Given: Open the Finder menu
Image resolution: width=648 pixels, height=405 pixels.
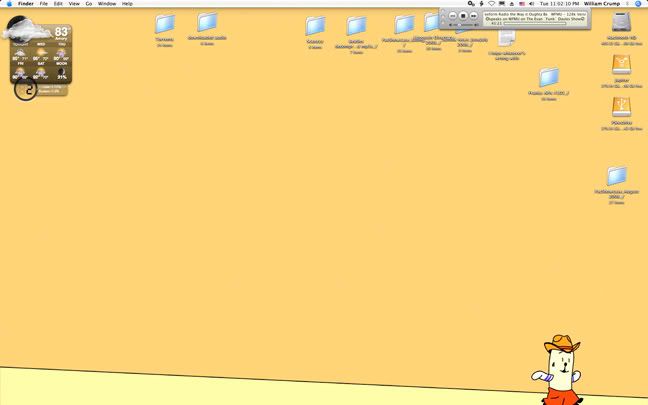Looking at the screenshot, I should pos(26,4).
